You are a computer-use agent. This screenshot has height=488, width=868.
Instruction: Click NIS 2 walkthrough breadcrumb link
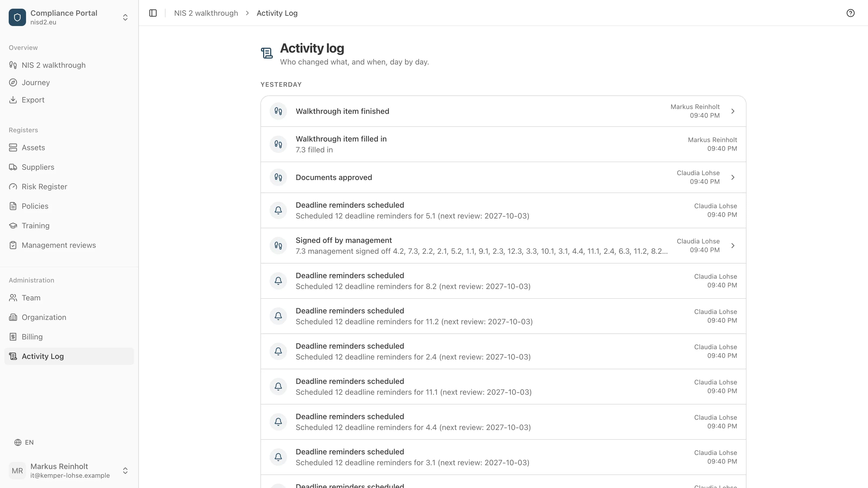point(206,13)
